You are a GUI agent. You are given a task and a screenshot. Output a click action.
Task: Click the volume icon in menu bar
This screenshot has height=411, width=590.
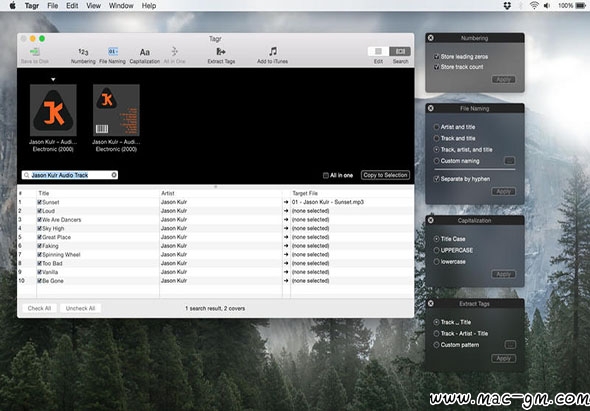(547, 6)
